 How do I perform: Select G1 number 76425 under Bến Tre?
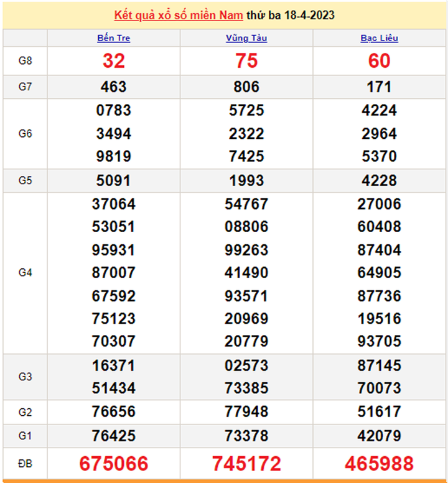pos(114,434)
